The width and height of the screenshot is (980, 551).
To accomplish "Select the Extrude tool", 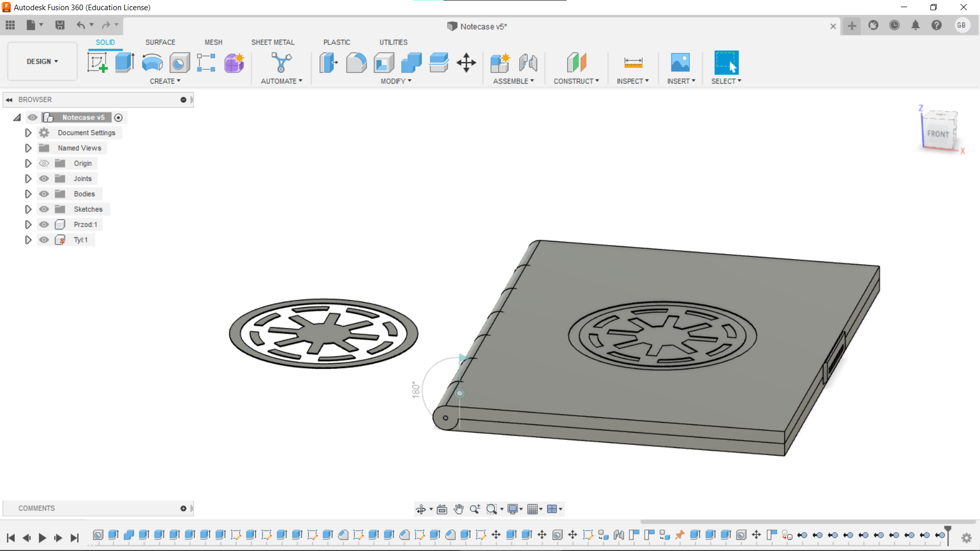I will (x=125, y=62).
